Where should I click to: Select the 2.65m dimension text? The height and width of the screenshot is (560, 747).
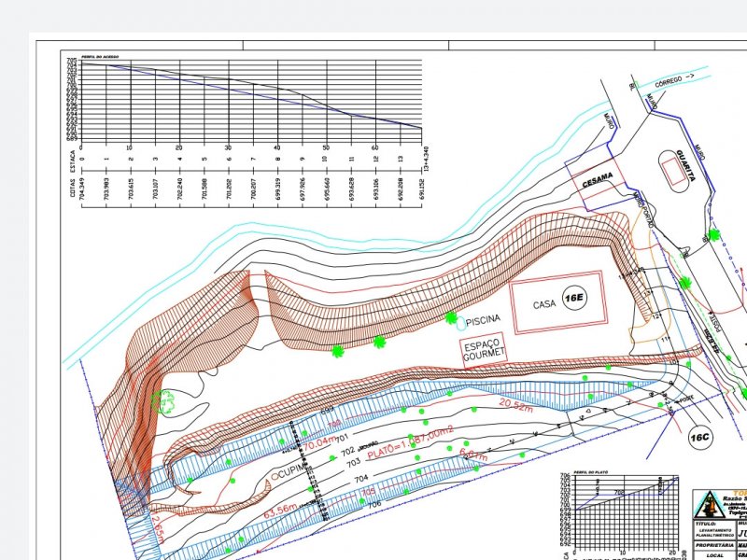[156, 529]
